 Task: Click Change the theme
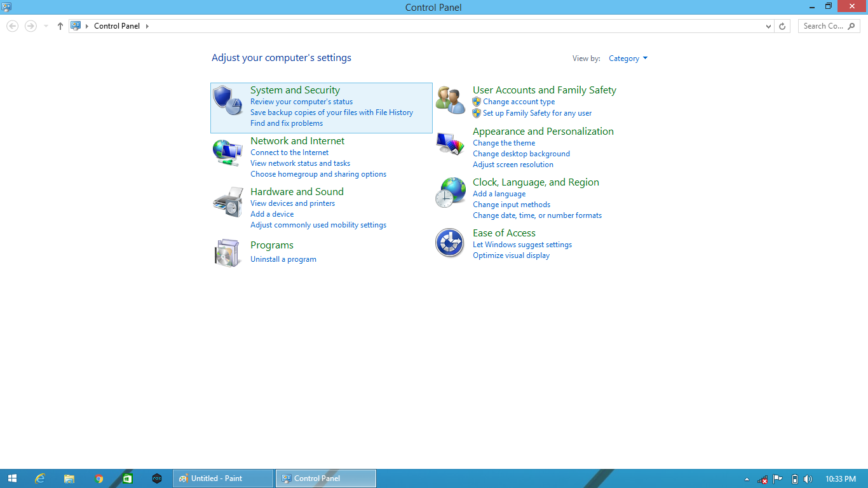tap(504, 143)
